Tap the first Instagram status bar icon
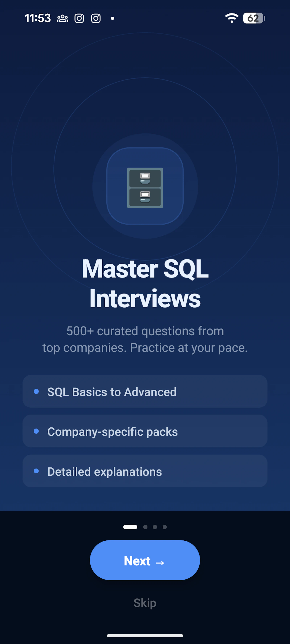290x644 pixels. click(x=79, y=18)
